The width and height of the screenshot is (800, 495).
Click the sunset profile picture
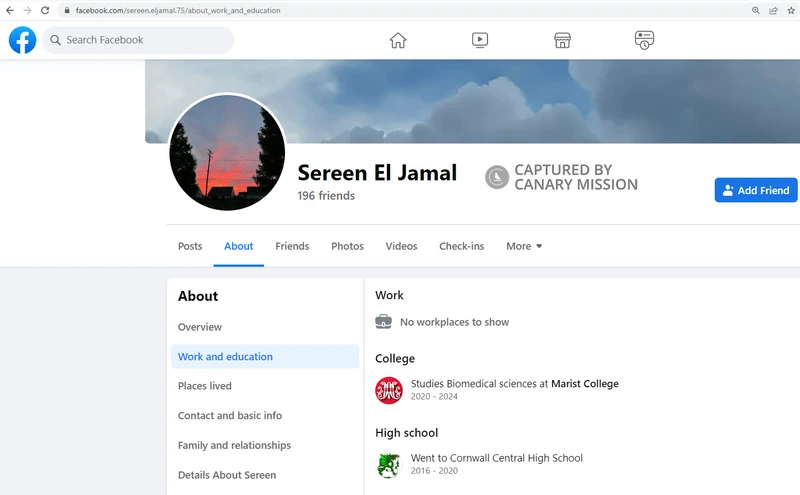[x=227, y=152]
